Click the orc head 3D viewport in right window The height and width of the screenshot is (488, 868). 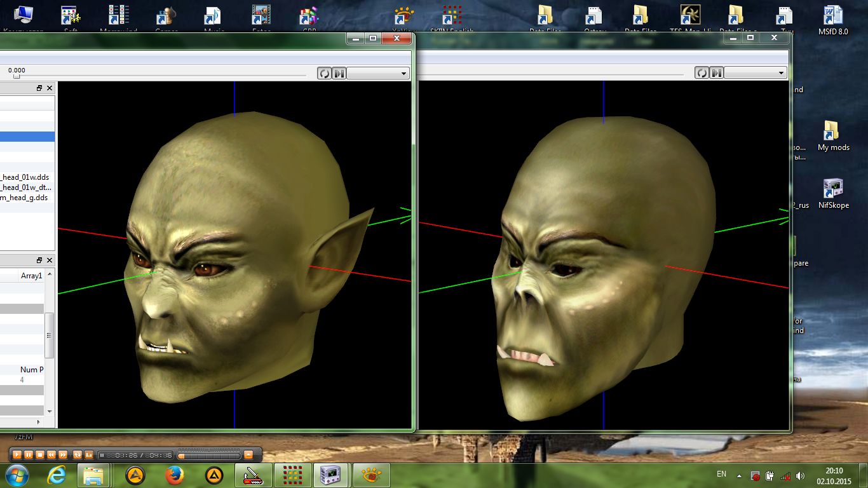(604, 254)
